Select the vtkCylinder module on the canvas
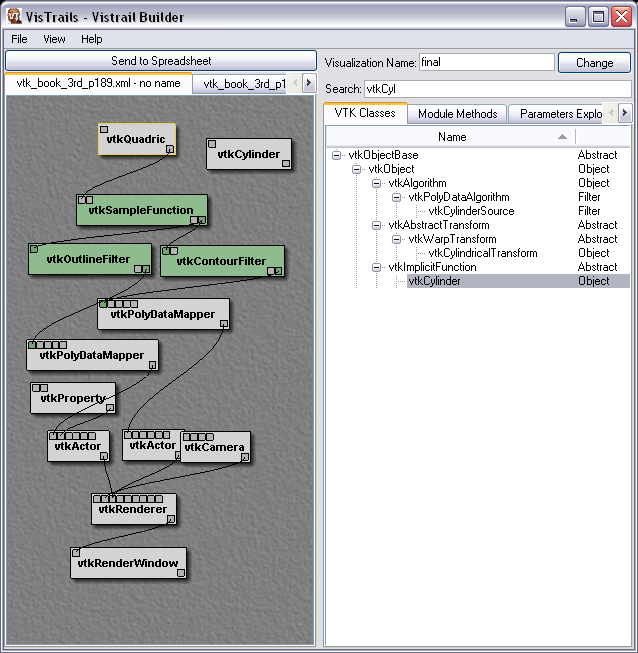 [249, 154]
